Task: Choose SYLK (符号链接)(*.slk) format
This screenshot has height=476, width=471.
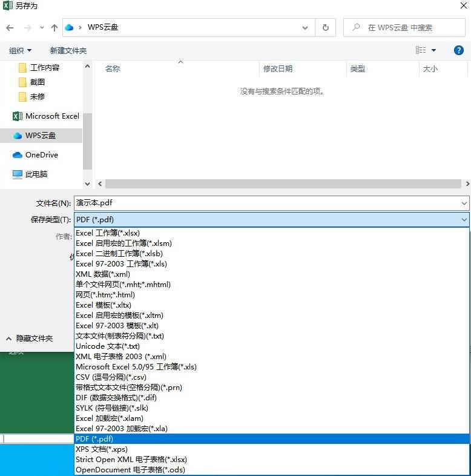Action: [x=272, y=408]
